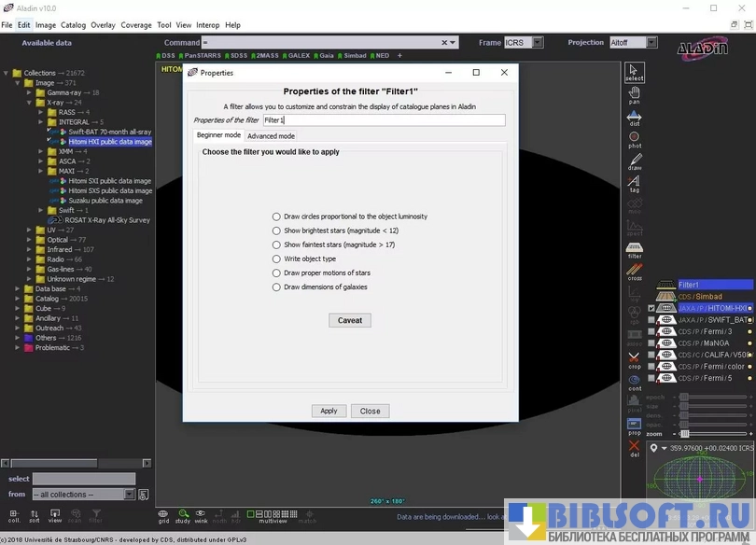Select the crop scissors tool
This screenshot has width=756, height=545.
point(634,359)
